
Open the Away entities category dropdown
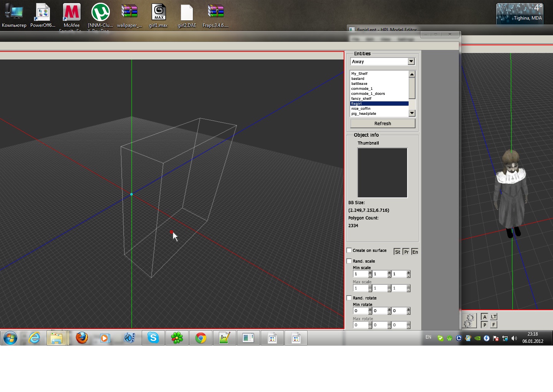coord(411,61)
